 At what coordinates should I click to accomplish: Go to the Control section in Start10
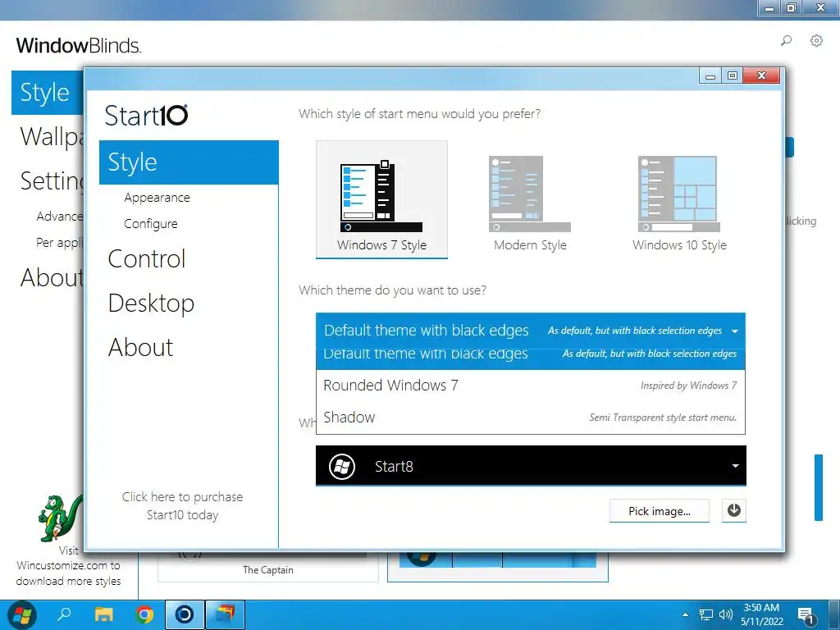click(x=146, y=258)
